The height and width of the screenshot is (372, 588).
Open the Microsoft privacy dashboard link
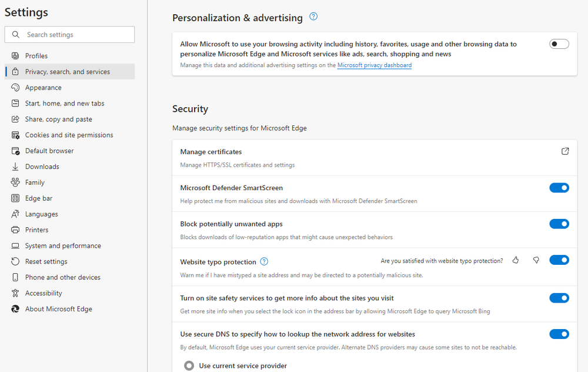pos(375,65)
